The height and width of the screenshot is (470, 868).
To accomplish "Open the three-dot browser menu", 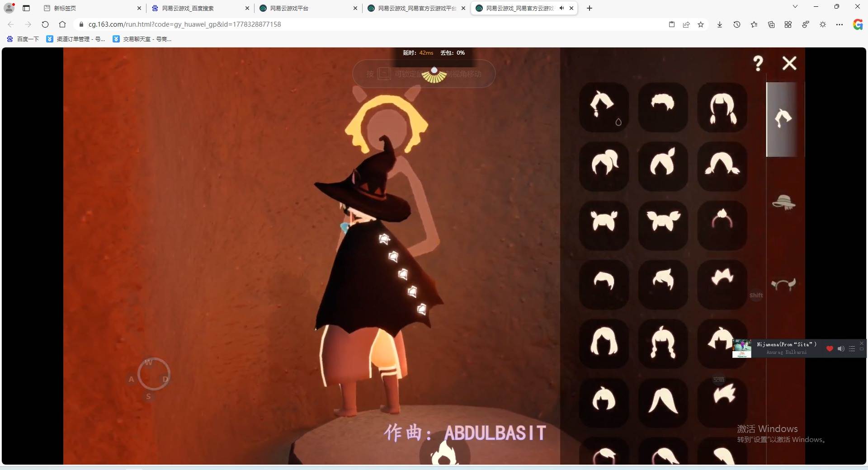I will click(840, 24).
